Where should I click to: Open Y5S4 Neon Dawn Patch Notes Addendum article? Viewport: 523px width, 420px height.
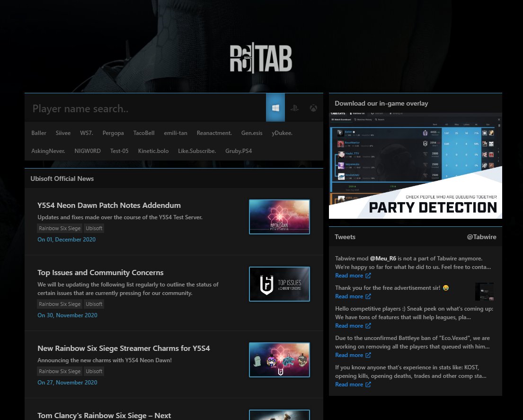(x=109, y=205)
